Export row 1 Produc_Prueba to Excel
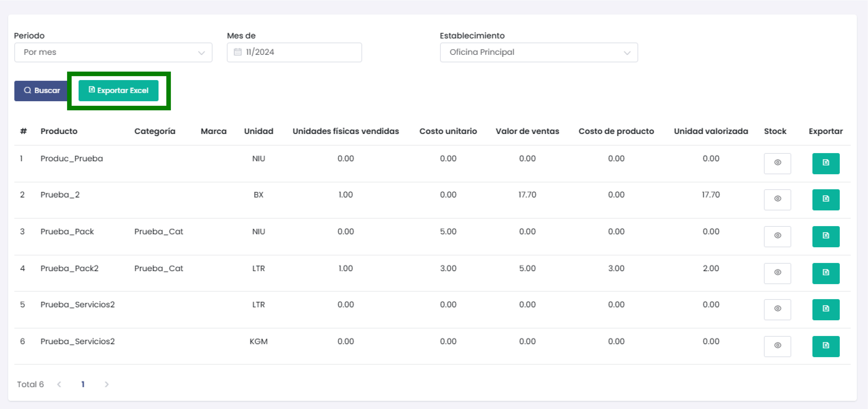 pos(826,163)
